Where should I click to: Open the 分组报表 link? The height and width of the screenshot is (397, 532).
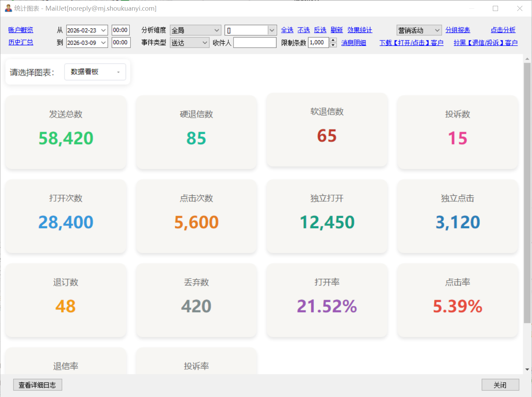457,30
